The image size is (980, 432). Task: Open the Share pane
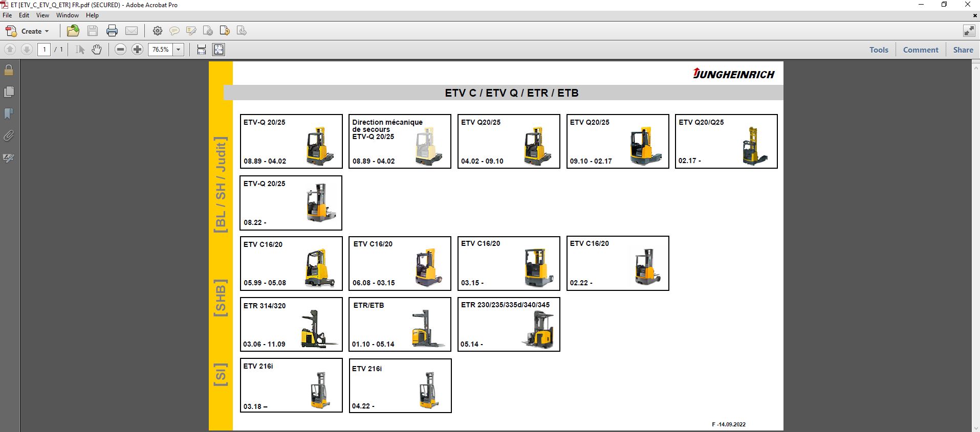(963, 50)
